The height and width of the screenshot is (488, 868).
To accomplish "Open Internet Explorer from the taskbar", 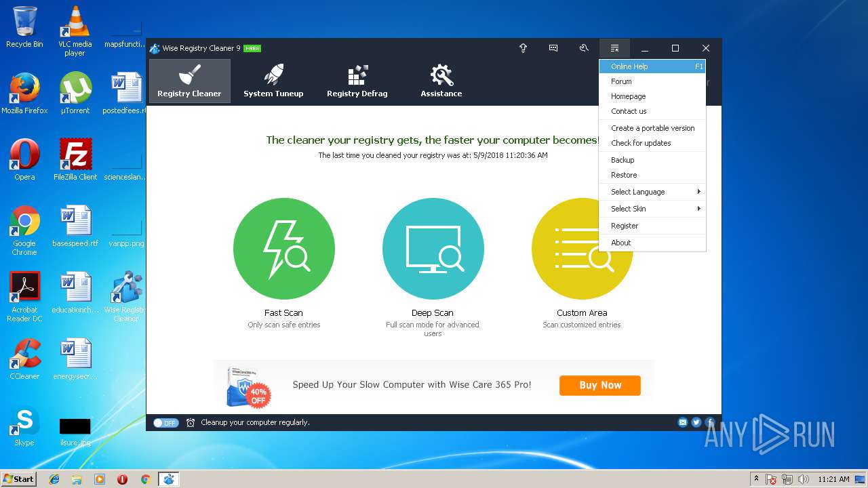I will coord(54,479).
